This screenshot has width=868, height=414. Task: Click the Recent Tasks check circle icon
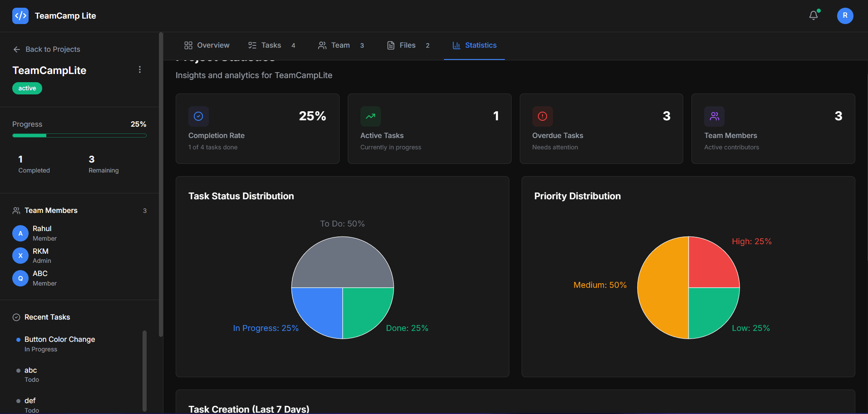[16, 317]
